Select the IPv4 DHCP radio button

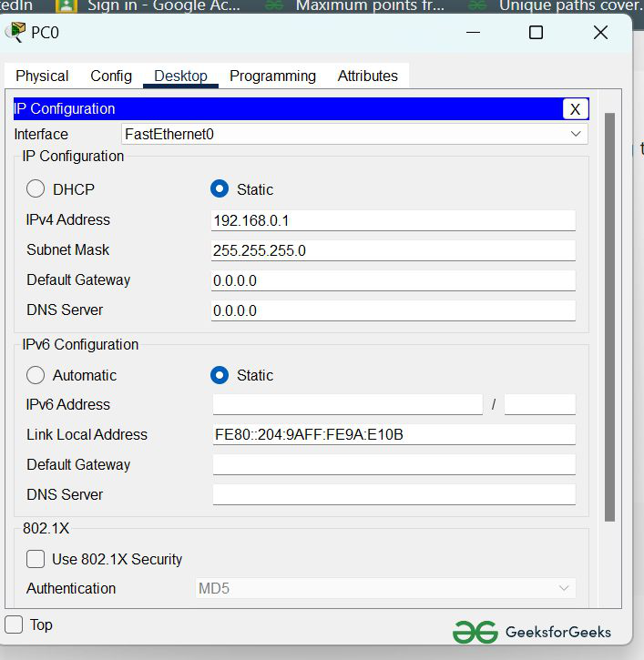(x=36, y=189)
